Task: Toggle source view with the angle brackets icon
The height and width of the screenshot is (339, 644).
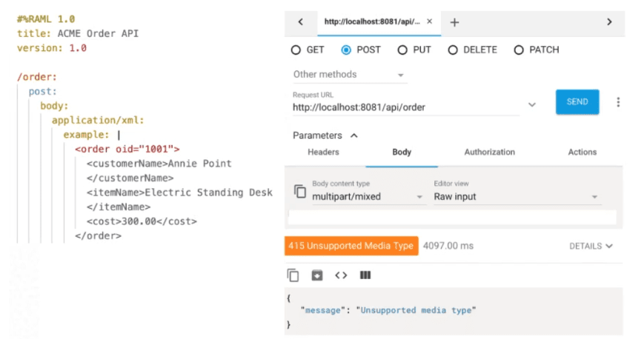Action: tap(341, 275)
